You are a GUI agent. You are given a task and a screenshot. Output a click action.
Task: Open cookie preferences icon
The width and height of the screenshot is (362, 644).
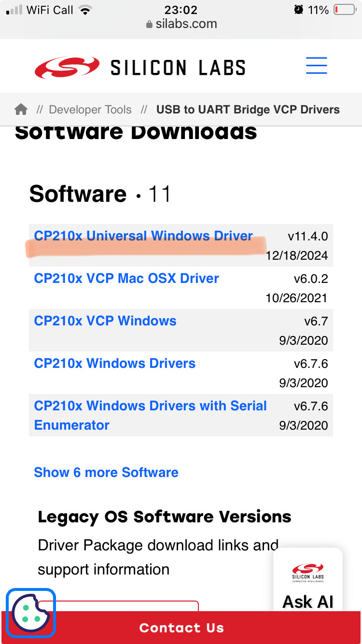pos(30,613)
